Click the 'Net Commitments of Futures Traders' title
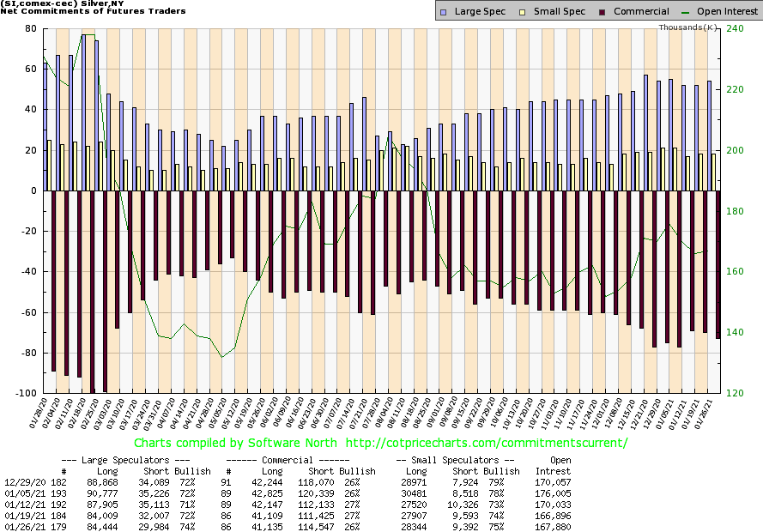763x532 pixels. [x=94, y=12]
